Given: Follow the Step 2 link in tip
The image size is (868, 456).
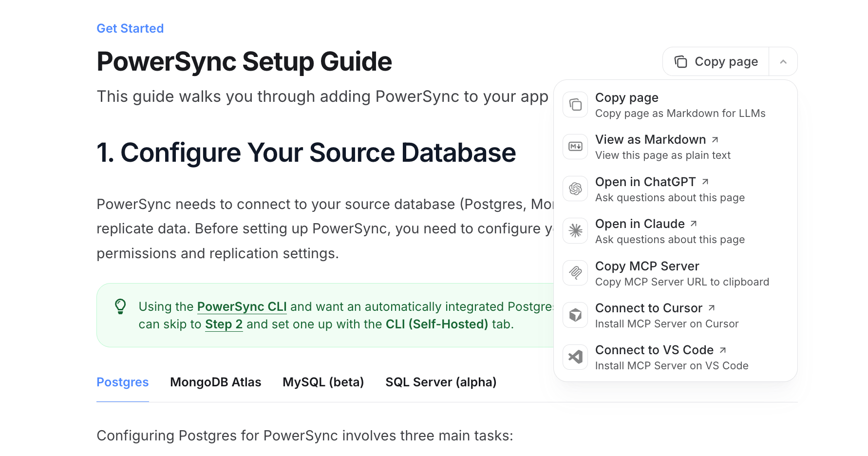Looking at the screenshot, I should (x=224, y=324).
